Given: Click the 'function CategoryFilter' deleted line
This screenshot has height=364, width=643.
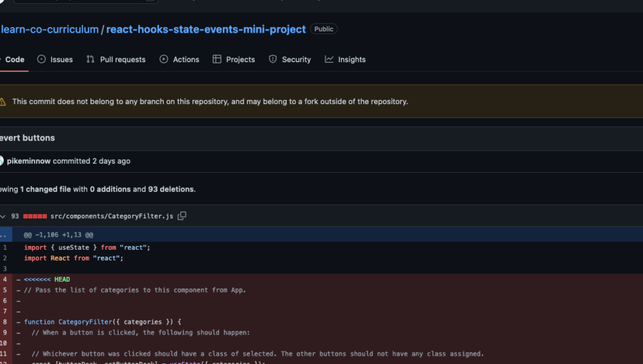Looking at the screenshot, I should coord(102,322).
